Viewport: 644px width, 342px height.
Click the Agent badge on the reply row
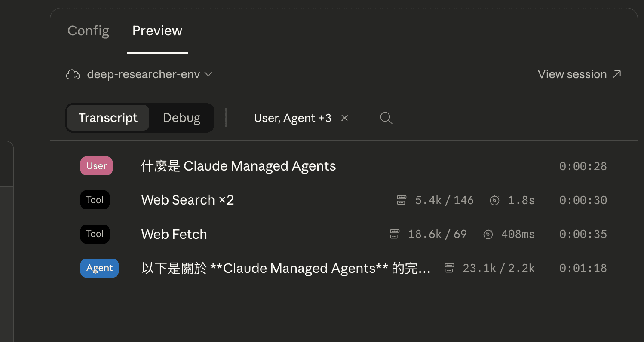[99, 268]
